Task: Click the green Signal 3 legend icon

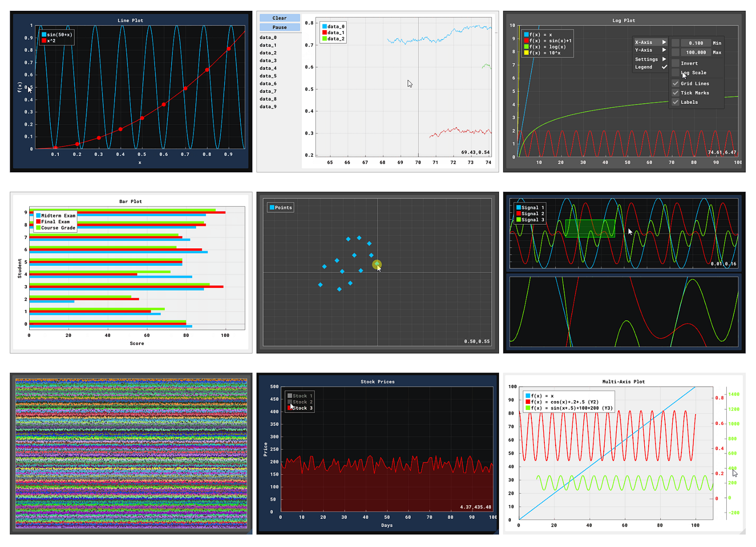Action: [x=519, y=220]
